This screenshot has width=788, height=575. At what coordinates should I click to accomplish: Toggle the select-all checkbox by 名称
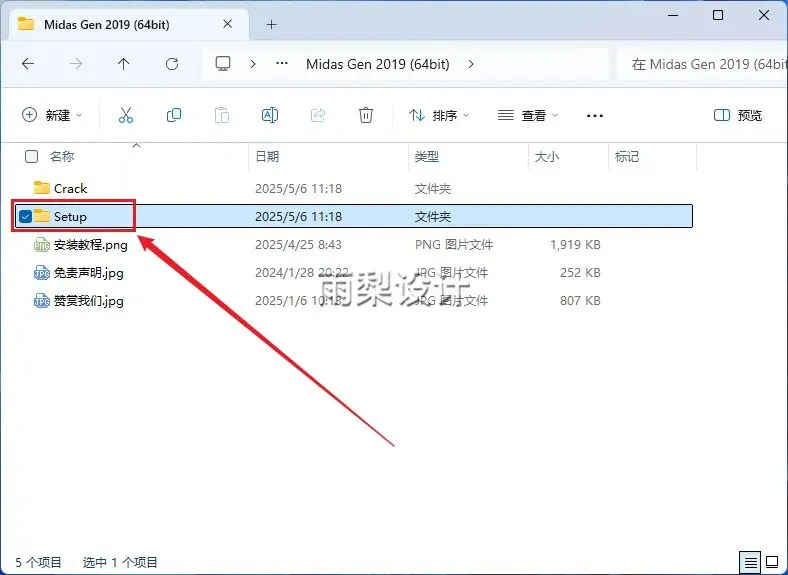[x=31, y=156]
